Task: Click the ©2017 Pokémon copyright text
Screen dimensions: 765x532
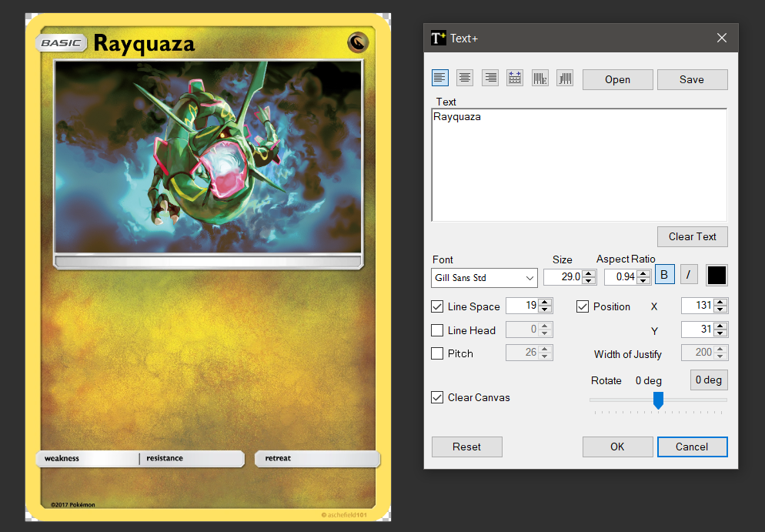Action: (72, 504)
